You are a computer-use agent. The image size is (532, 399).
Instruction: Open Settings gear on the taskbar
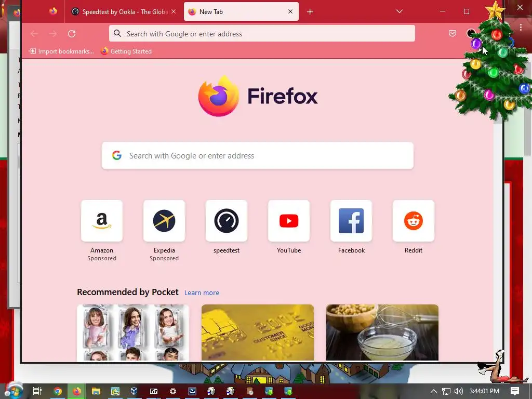click(173, 391)
